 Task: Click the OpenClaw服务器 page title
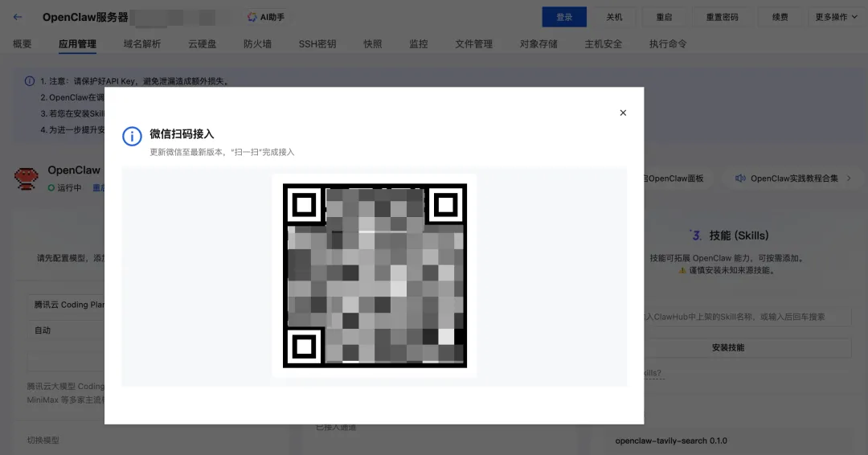point(85,17)
